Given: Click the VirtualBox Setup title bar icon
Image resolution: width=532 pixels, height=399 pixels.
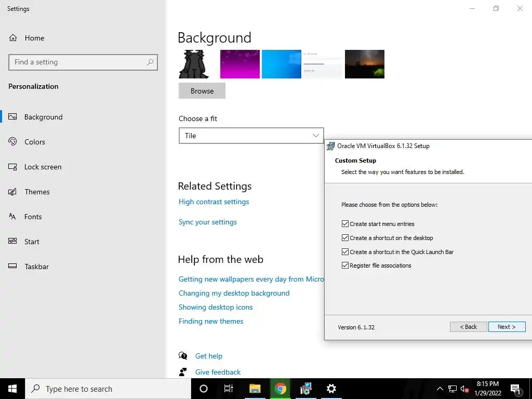Looking at the screenshot, I should tap(330, 146).
